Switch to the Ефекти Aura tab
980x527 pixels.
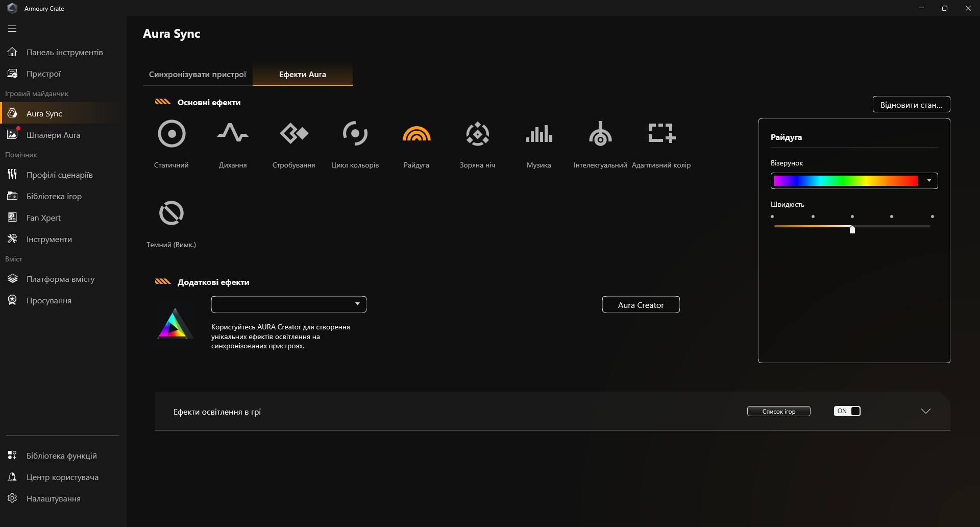tap(303, 75)
